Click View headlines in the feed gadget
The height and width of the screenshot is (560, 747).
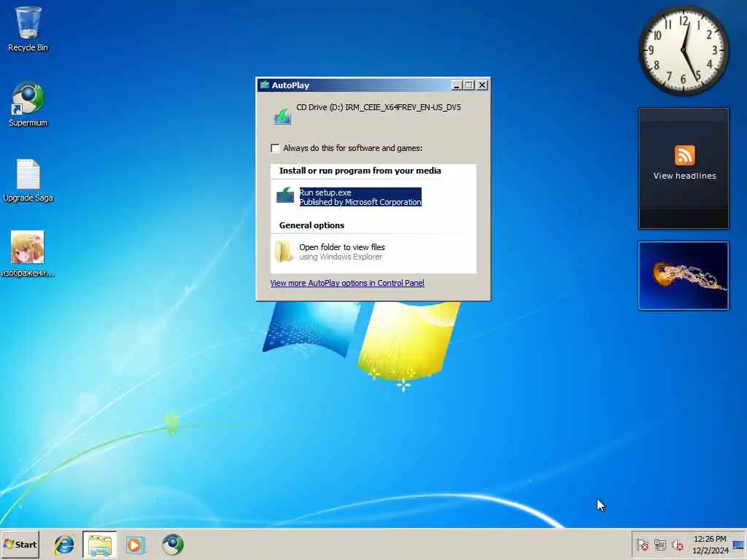684,176
